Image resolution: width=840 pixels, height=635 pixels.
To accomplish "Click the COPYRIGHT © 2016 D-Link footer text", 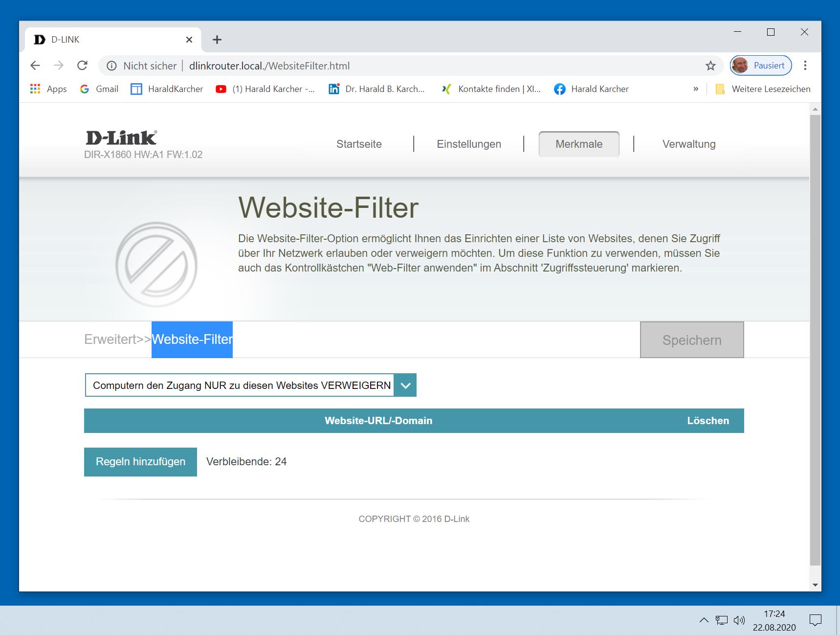I will click(x=414, y=519).
